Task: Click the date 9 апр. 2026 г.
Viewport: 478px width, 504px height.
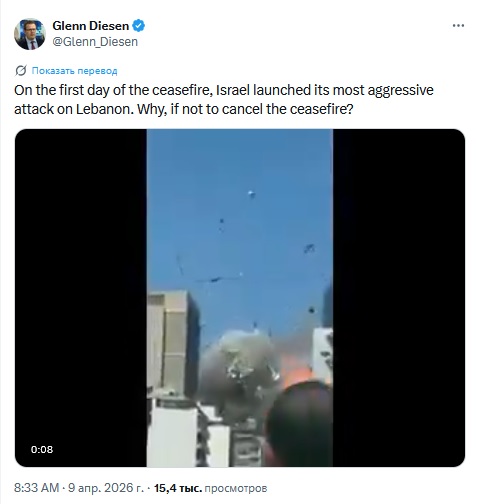Action: (106, 488)
